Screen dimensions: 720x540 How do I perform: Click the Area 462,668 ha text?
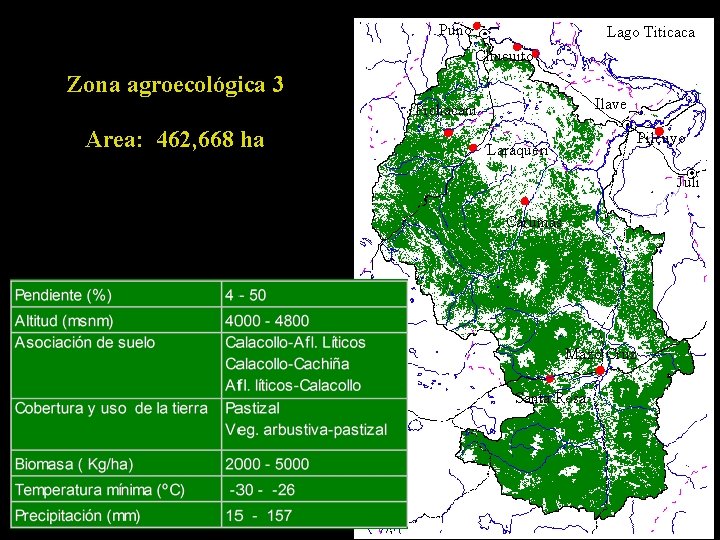pos(175,139)
